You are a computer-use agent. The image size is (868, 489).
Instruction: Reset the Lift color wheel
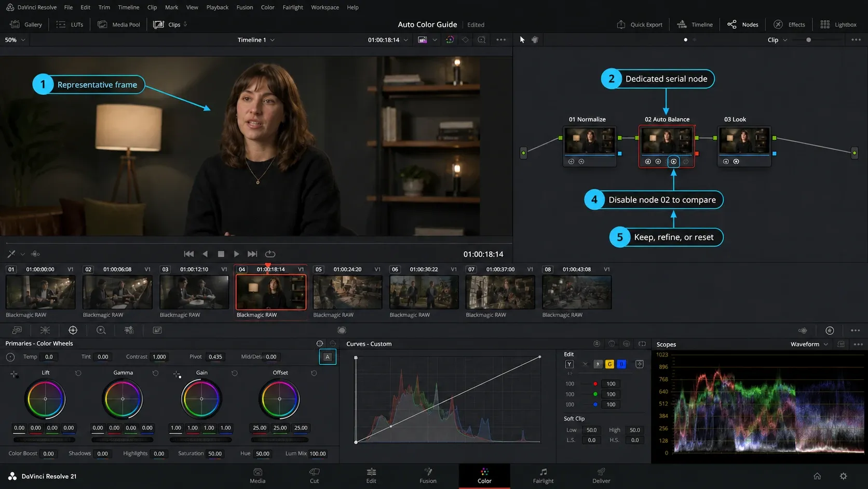click(78, 373)
